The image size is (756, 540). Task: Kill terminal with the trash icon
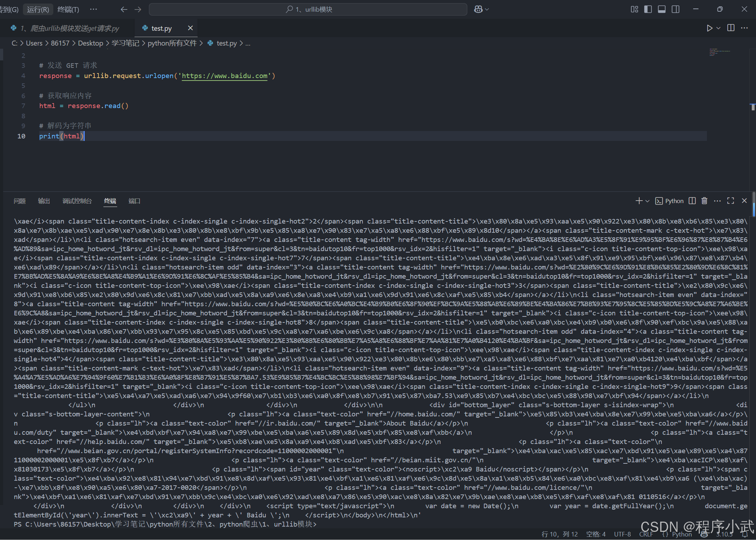pos(704,201)
